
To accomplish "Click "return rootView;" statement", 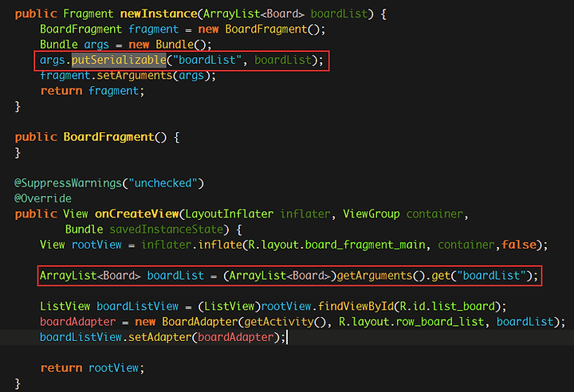I will coord(92,368).
